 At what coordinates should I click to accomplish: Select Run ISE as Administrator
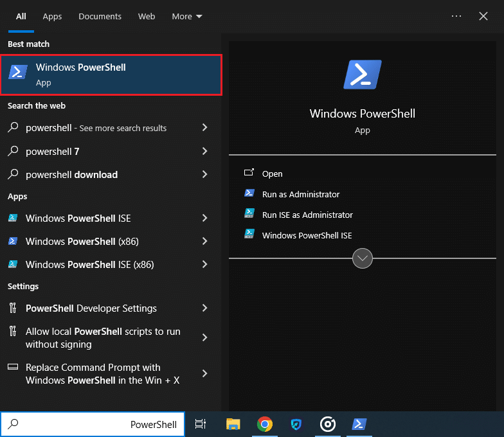click(x=307, y=215)
